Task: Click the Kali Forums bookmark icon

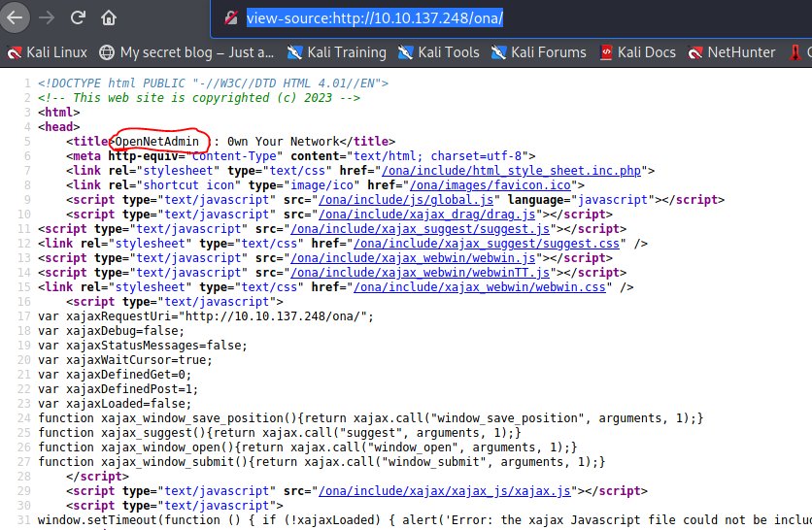Action: 498,52
